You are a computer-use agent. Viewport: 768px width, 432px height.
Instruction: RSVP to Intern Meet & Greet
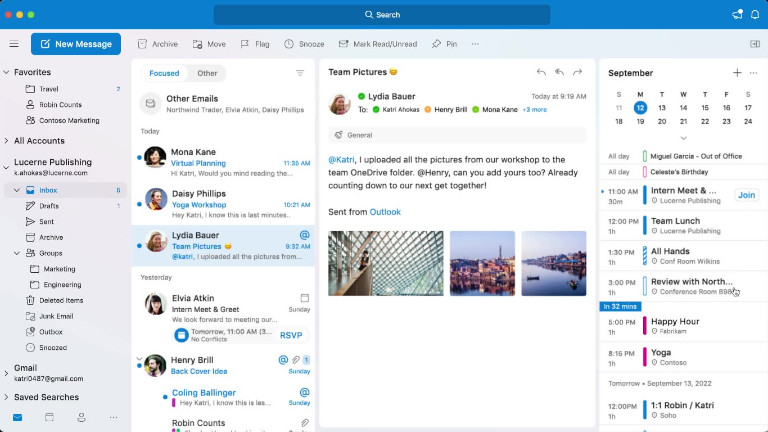(291, 335)
